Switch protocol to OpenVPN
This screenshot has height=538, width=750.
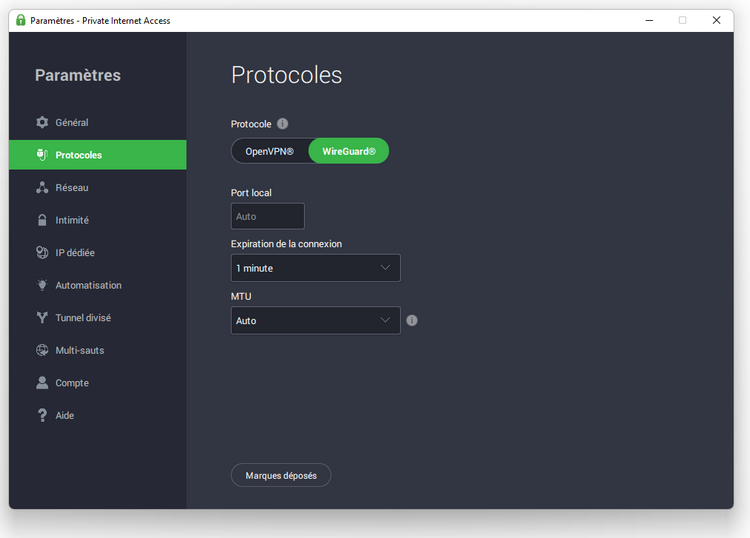[x=270, y=151]
